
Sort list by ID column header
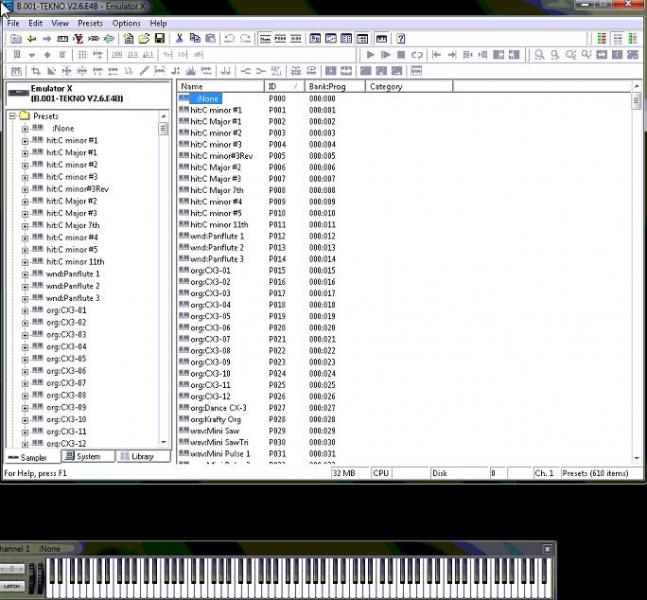click(x=284, y=86)
